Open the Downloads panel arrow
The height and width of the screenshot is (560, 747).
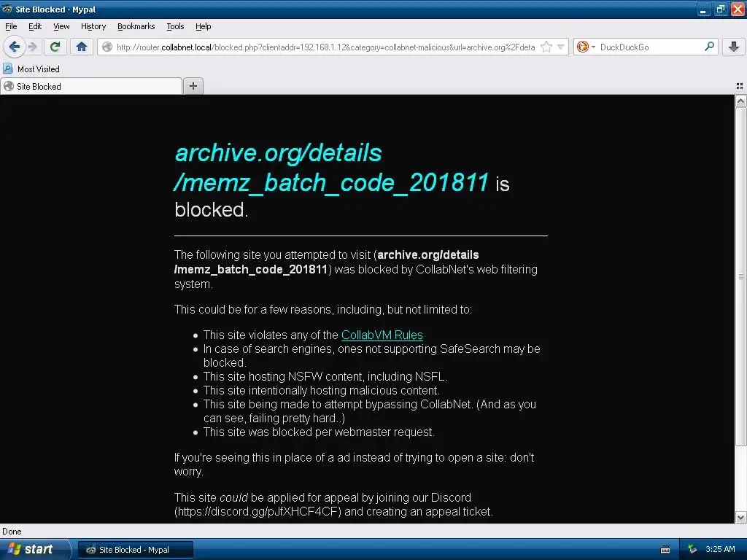pos(734,47)
